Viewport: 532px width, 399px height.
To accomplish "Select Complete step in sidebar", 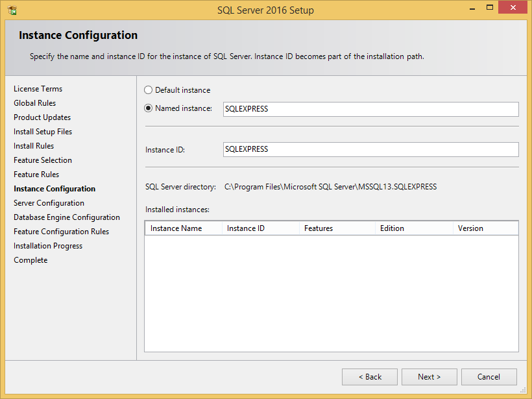I will pos(30,260).
